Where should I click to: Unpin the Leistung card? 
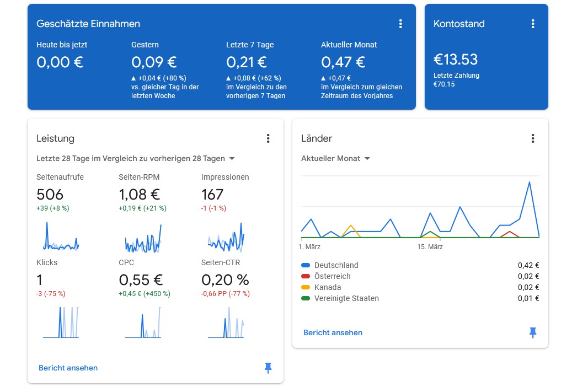(268, 368)
